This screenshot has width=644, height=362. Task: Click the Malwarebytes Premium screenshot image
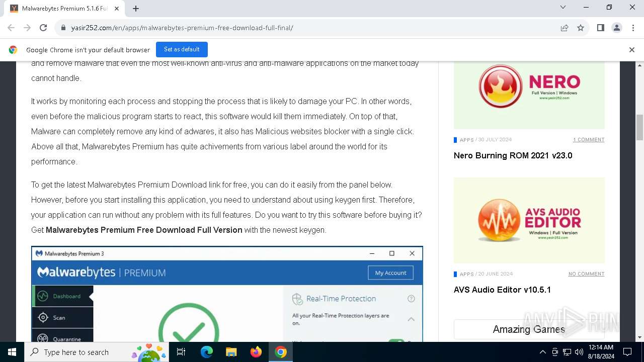(227, 294)
